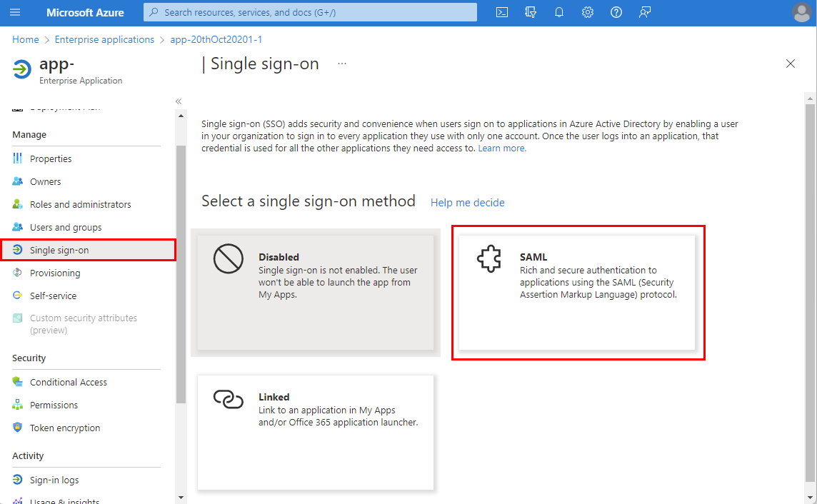Click the main pane vertical scrollbar
This screenshot has height=504, width=817.
point(810,291)
